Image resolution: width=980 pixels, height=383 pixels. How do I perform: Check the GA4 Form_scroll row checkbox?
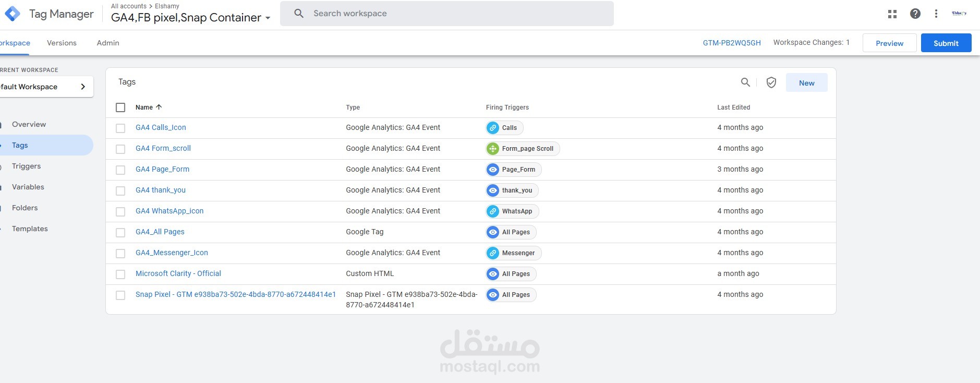[120, 149]
